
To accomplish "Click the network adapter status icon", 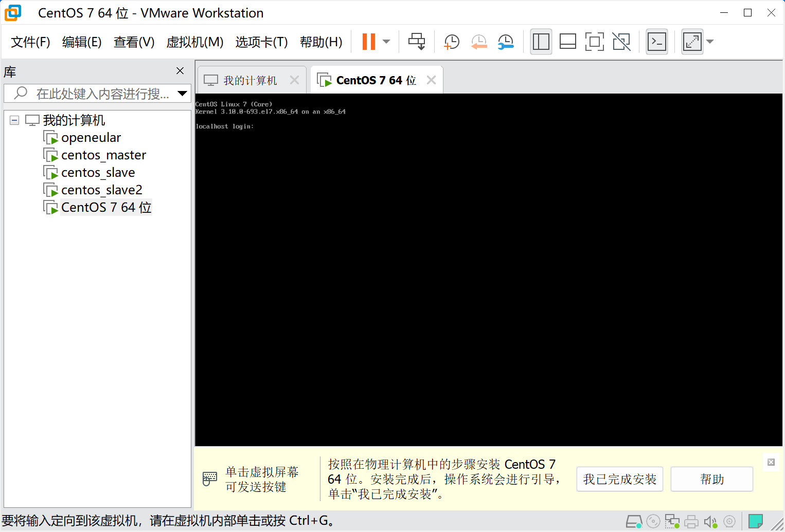I will [x=672, y=522].
